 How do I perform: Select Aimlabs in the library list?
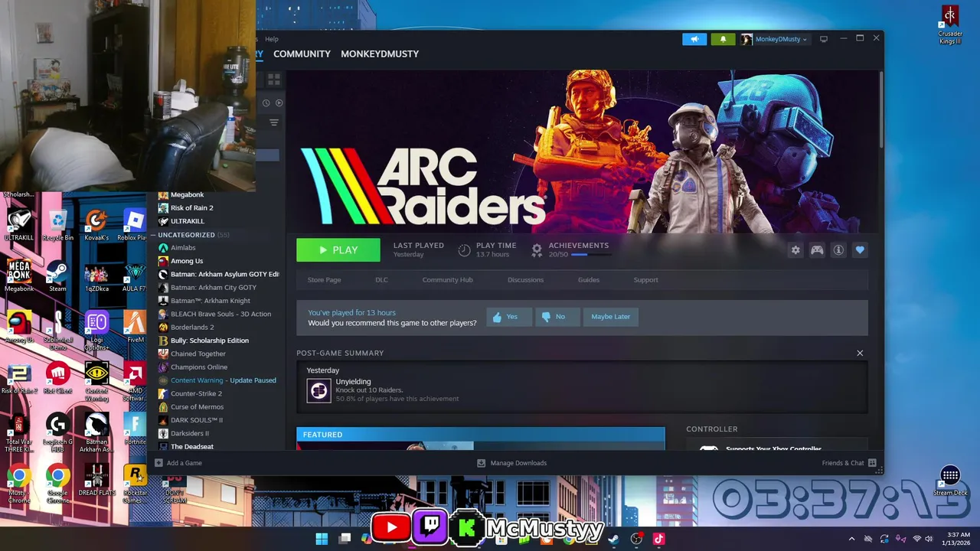(183, 248)
